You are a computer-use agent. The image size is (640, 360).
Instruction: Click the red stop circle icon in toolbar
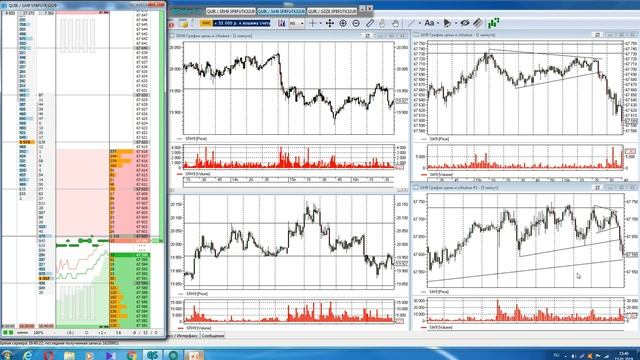point(171,24)
